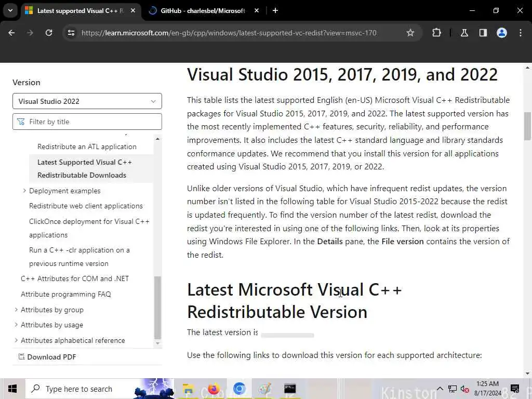Reload the current page
This screenshot has height=399, width=532.
coord(49,33)
